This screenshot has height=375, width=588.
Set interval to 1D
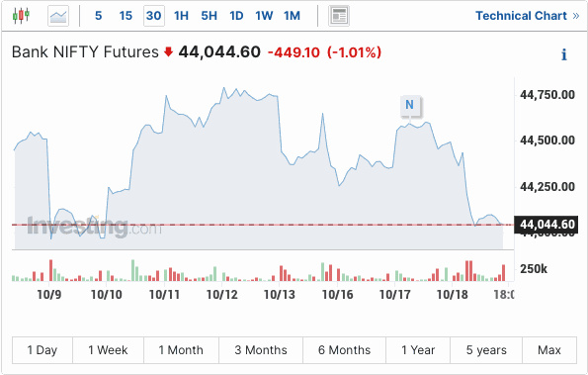tap(236, 16)
